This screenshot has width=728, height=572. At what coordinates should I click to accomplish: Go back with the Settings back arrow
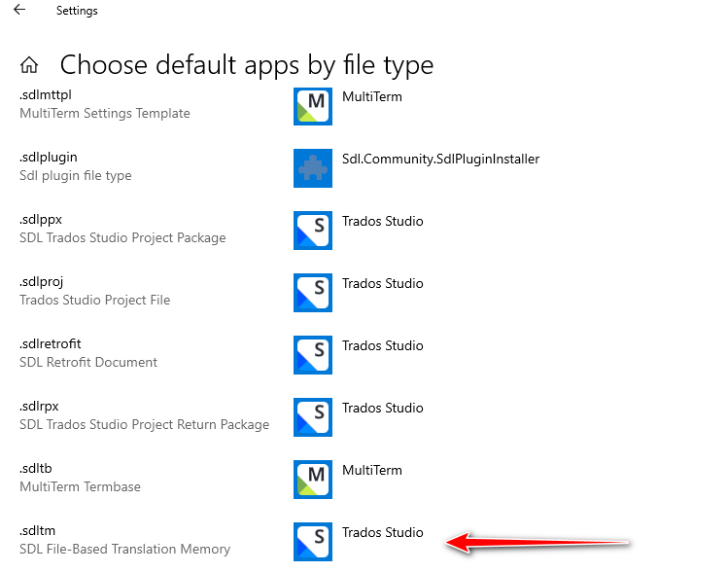tap(19, 10)
